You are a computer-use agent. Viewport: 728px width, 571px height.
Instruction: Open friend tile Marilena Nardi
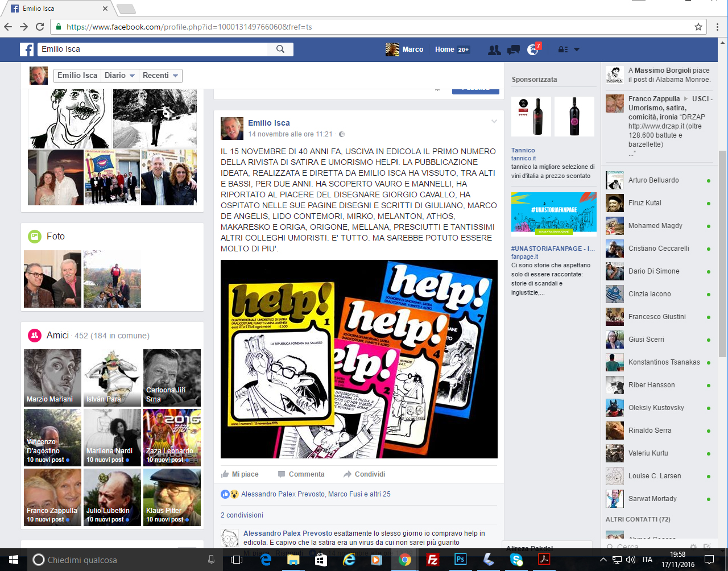[x=112, y=438]
